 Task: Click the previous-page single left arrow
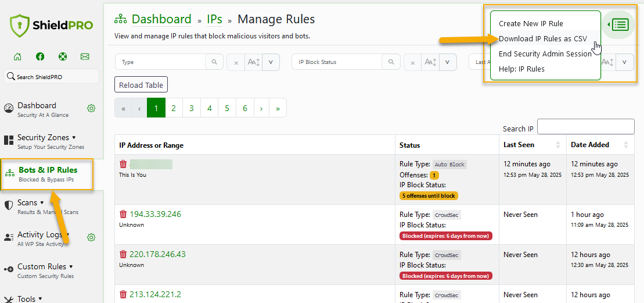click(x=139, y=108)
